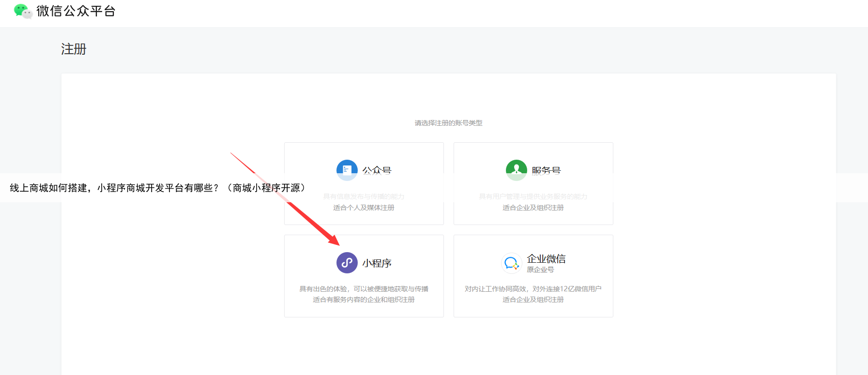Click the 请选择注册的账号类型 prompt text
The height and width of the screenshot is (375, 868).
pos(448,123)
